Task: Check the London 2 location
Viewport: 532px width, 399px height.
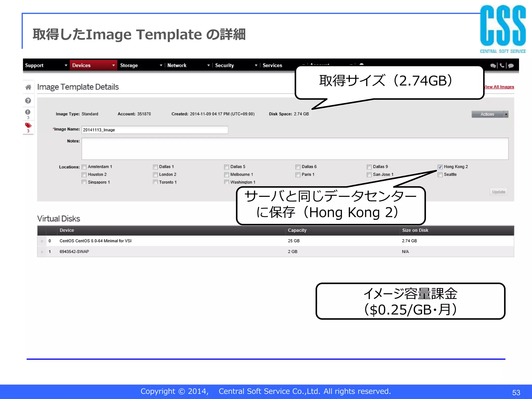Action: tap(155, 175)
